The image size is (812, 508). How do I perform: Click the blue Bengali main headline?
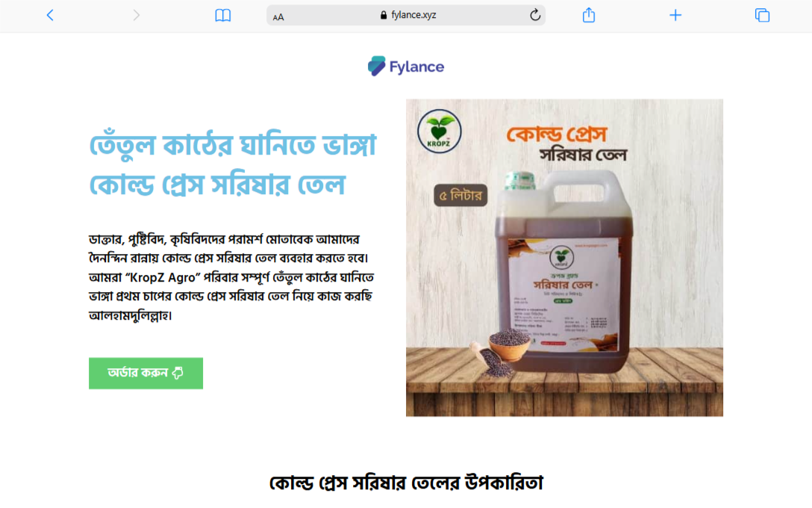[x=233, y=165]
